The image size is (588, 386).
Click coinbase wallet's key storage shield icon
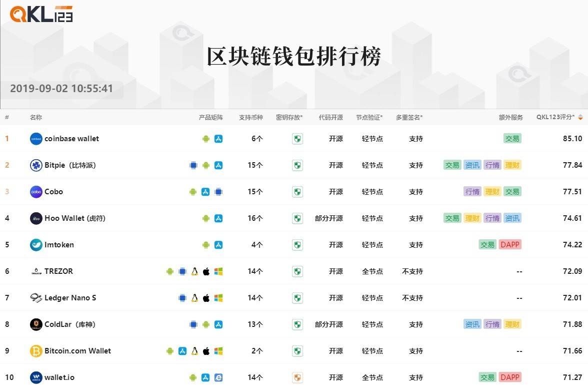coord(297,139)
